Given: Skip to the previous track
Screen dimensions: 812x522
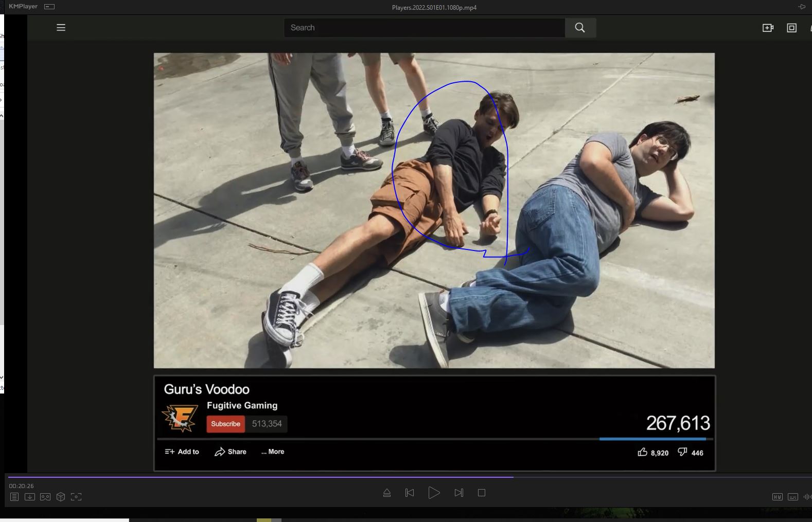Looking at the screenshot, I should click(410, 493).
